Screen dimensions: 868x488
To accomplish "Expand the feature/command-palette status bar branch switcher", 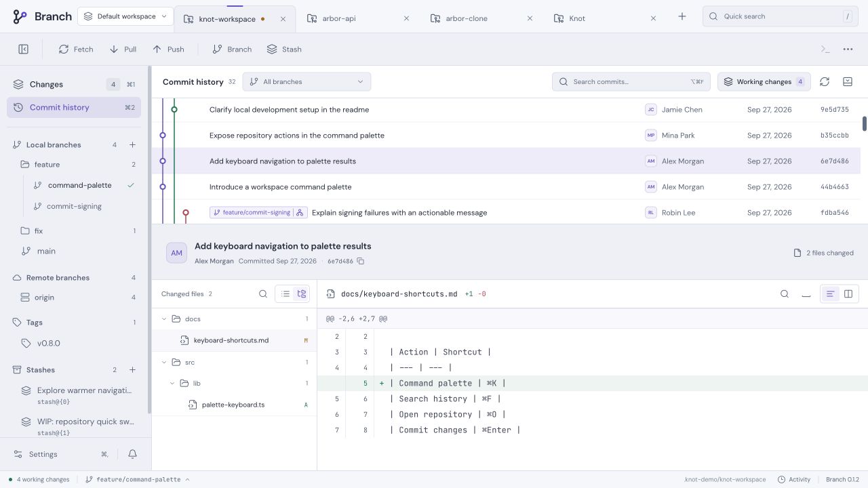I will point(138,480).
